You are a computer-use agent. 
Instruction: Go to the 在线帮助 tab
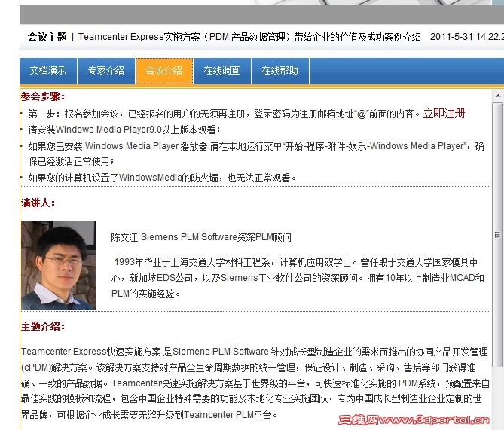(280, 71)
